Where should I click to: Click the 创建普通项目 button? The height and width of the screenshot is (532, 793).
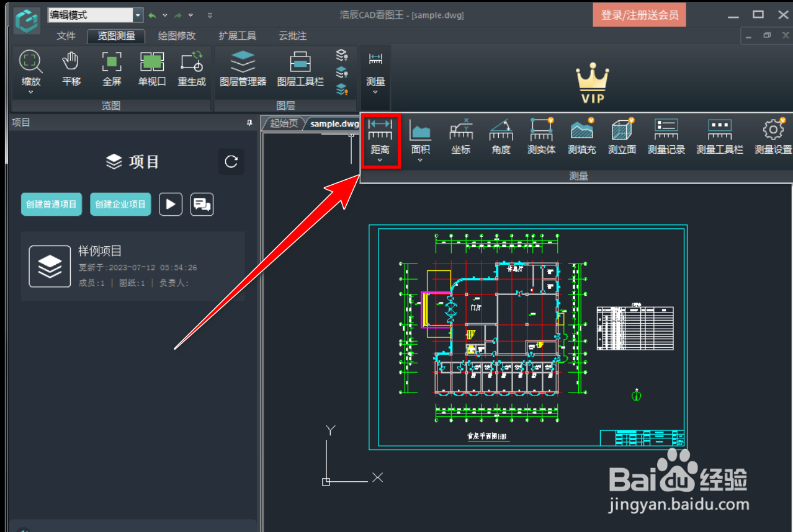pos(52,204)
